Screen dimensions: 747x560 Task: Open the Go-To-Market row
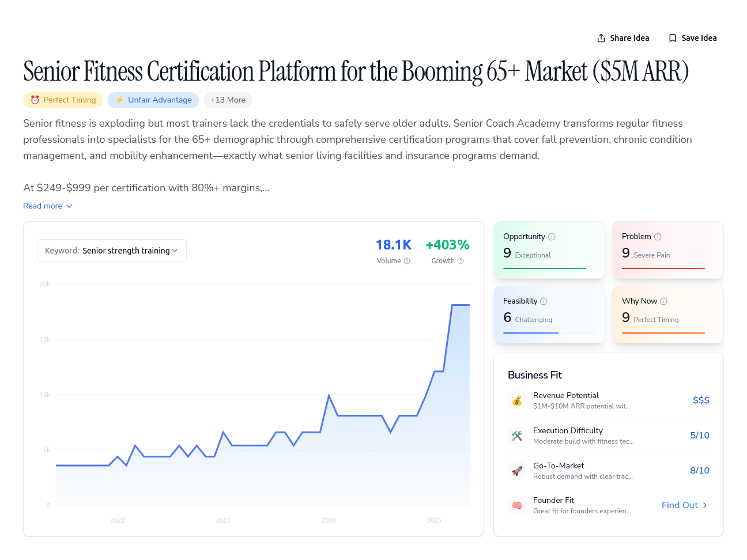point(609,471)
